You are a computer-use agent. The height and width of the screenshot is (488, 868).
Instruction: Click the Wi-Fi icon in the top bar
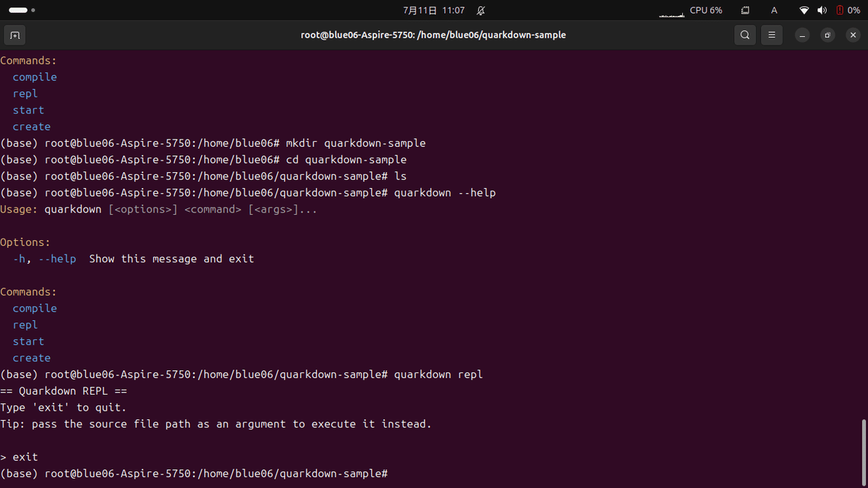804,10
